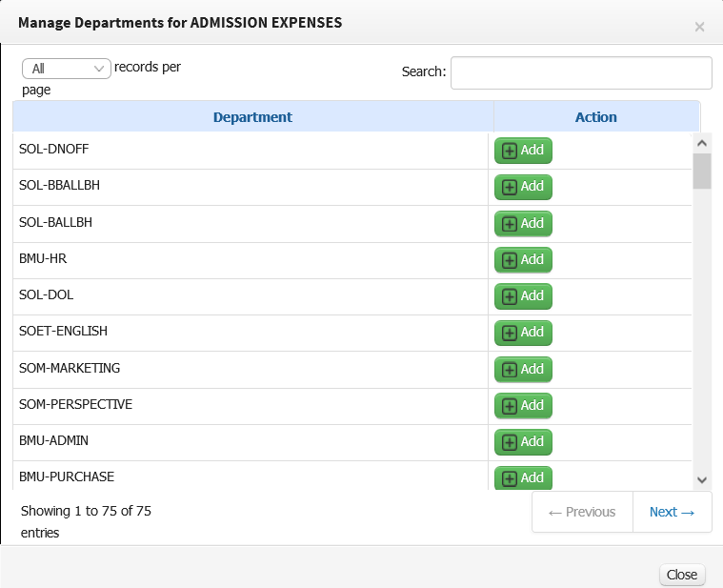Click the Action column header
The image size is (723, 588).
click(595, 117)
